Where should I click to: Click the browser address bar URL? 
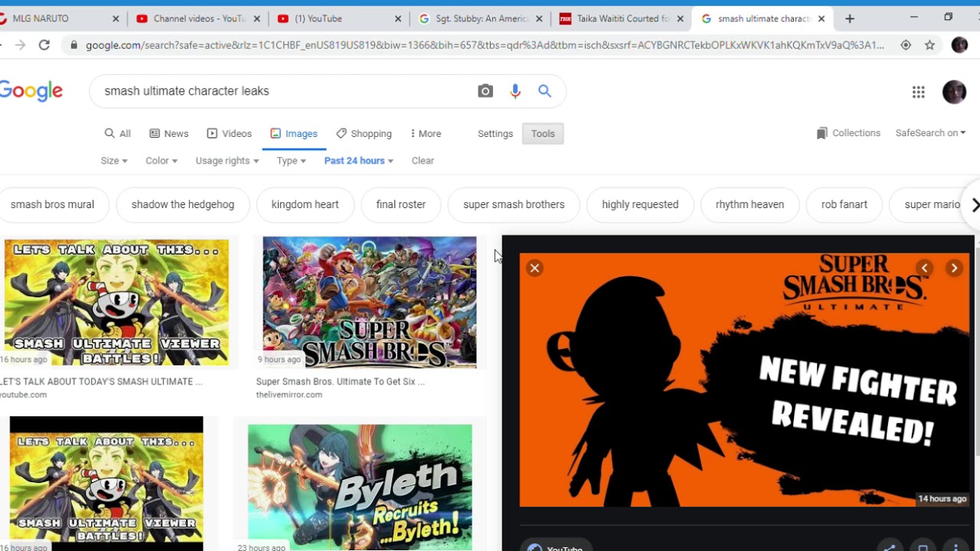point(485,45)
